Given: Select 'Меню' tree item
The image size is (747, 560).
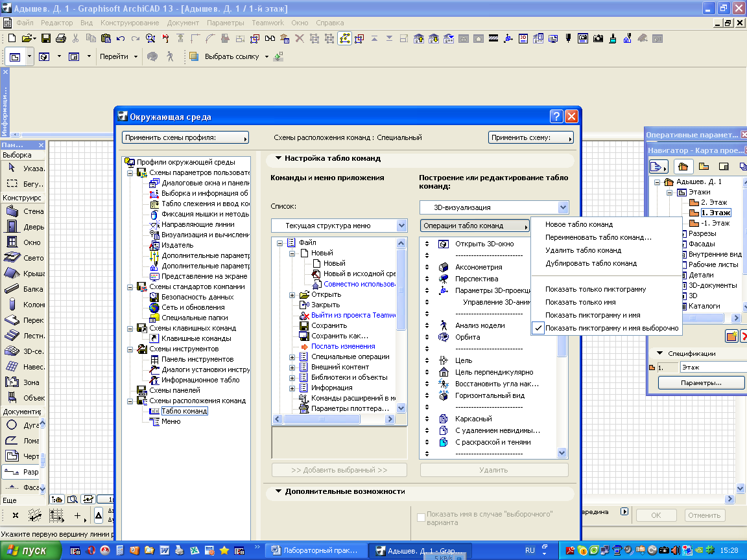Looking at the screenshot, I should [x=171, y=421].
